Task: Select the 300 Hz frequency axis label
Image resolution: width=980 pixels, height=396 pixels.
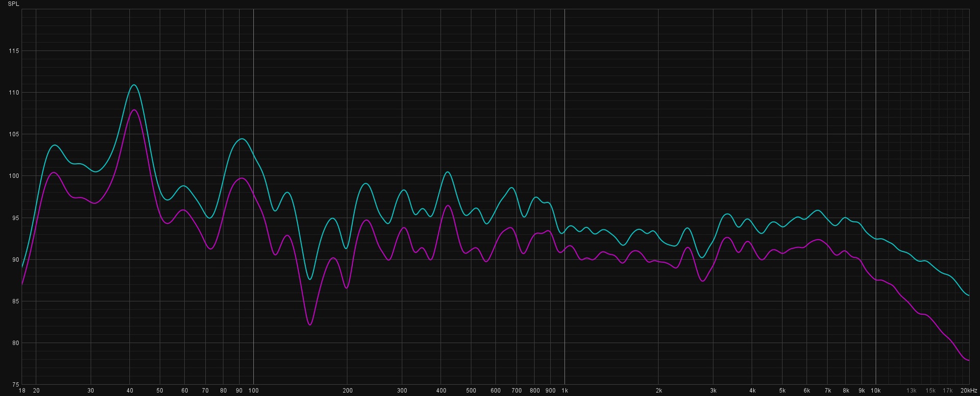Action: tap(402, 391)
